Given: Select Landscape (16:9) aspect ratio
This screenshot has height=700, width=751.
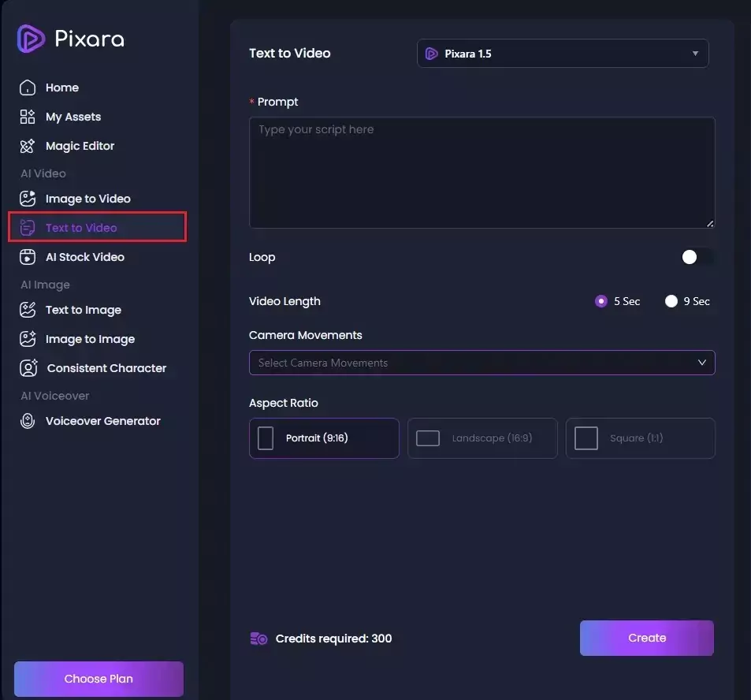Looking at the screenshot, I should click(x=482, y=438).
